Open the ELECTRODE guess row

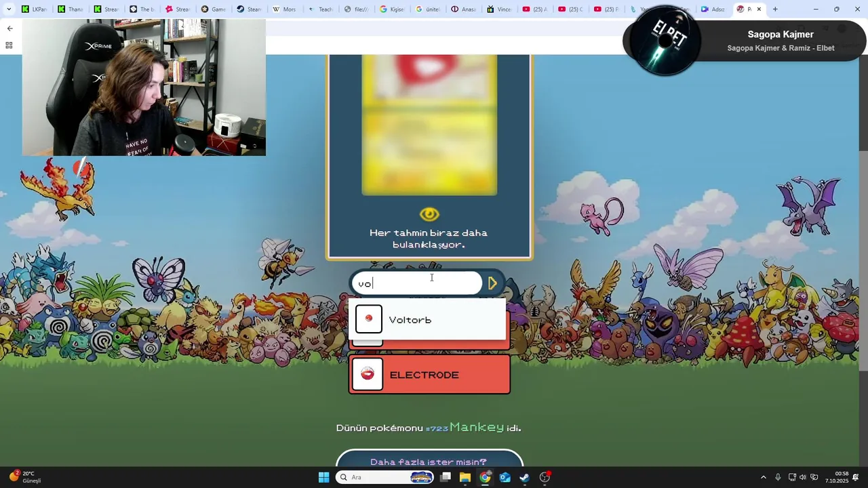[429, 375]
